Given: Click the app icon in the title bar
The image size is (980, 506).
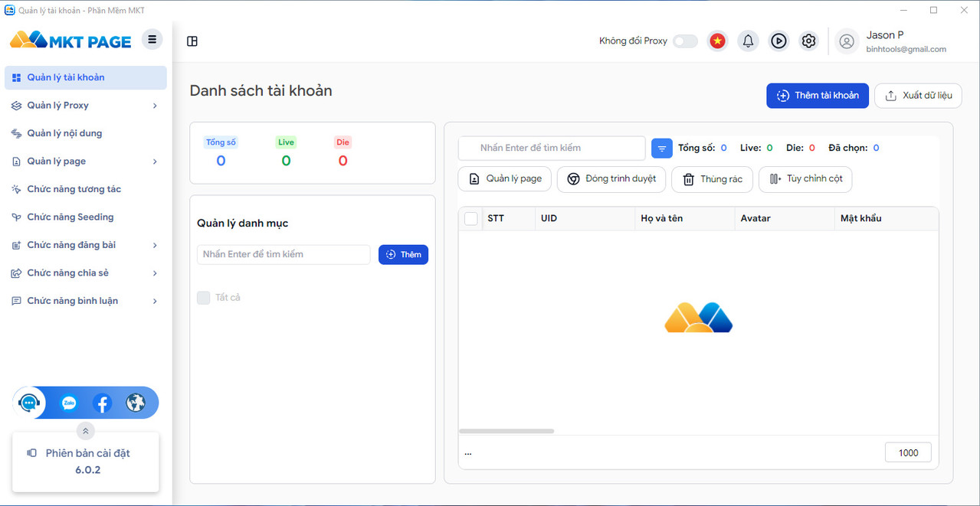Looking at the screenshot, I should 10,10.
